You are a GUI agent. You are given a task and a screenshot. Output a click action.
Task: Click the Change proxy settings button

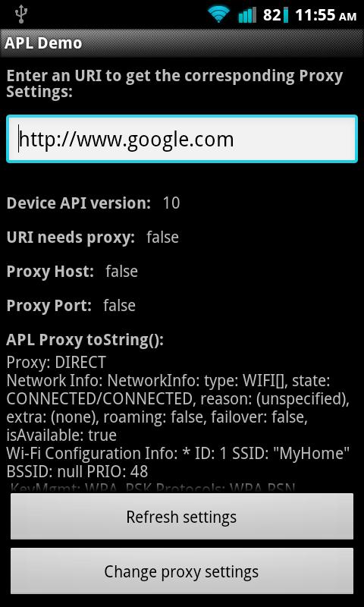point(182,571)
